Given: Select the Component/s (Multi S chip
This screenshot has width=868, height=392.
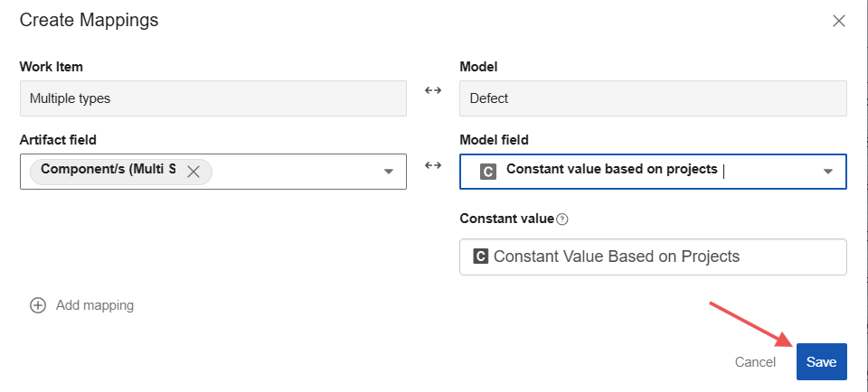Looking at the screenshot, I should [108, 172].
